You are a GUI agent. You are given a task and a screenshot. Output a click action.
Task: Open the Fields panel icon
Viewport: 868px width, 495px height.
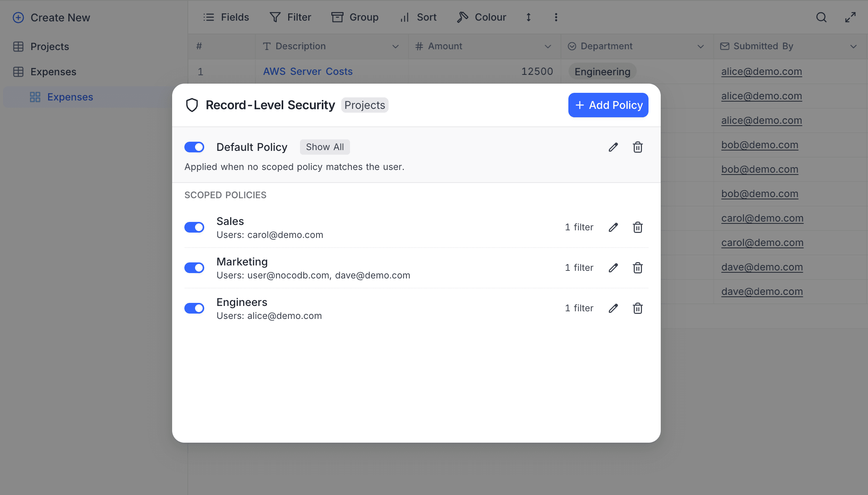(x=209, y=17)
